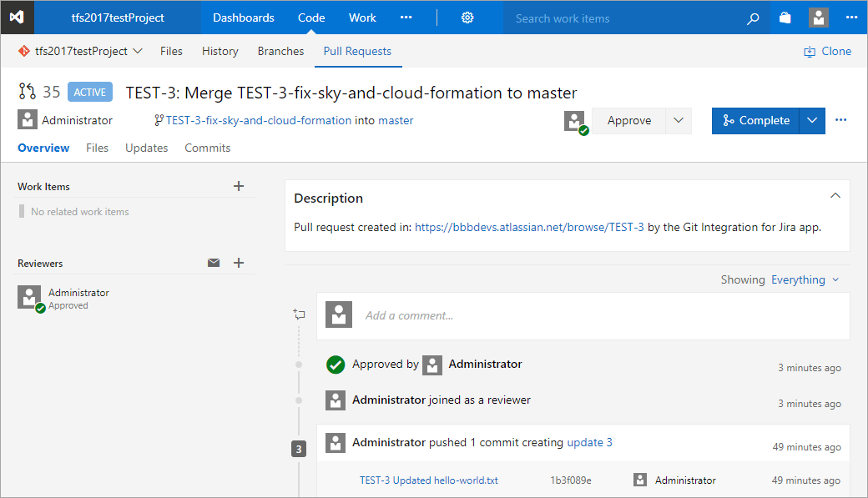Click the update number 3 badge

[x=299, y=449]
